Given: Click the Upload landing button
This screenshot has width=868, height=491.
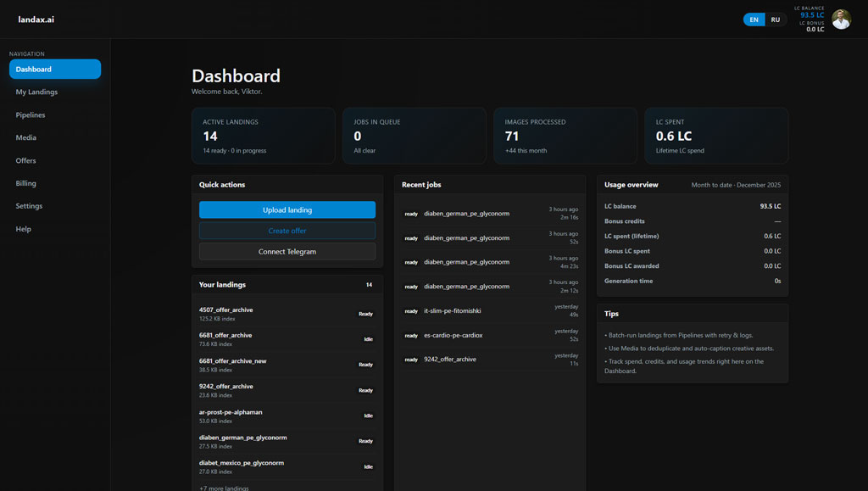Looking at the screenshot, I should pos(287,210).
